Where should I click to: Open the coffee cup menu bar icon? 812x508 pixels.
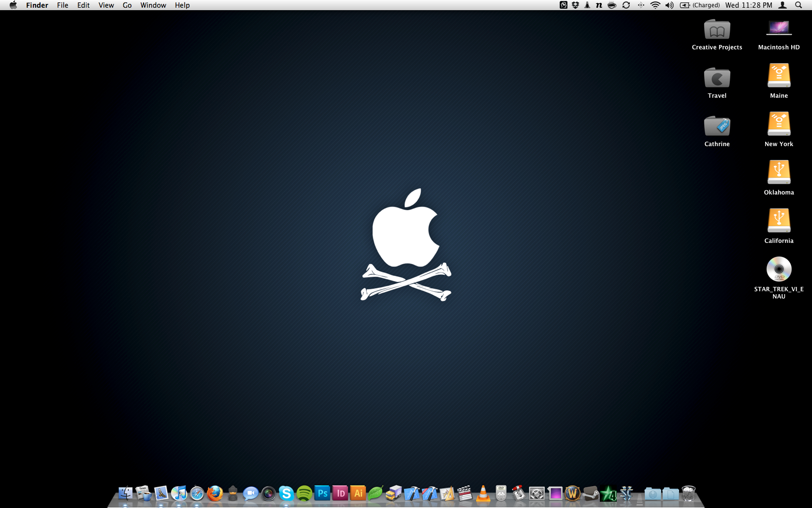pyautogui.click(x=612, y=5)
